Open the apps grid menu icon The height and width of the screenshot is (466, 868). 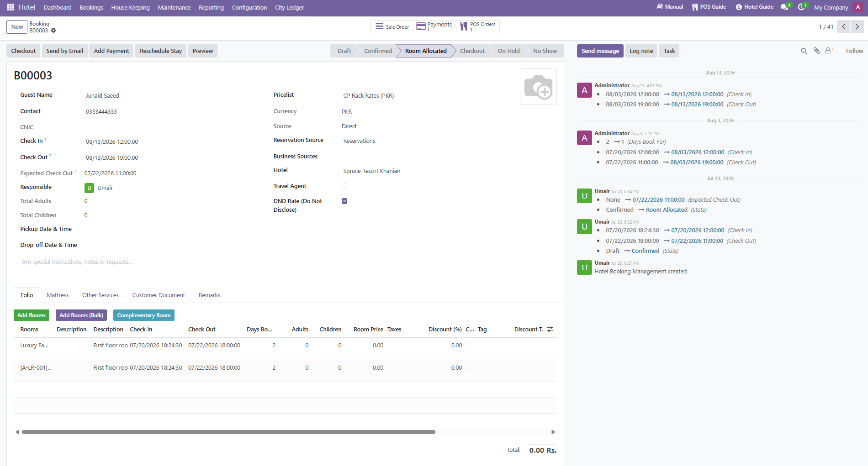click(x=11, y=7)
